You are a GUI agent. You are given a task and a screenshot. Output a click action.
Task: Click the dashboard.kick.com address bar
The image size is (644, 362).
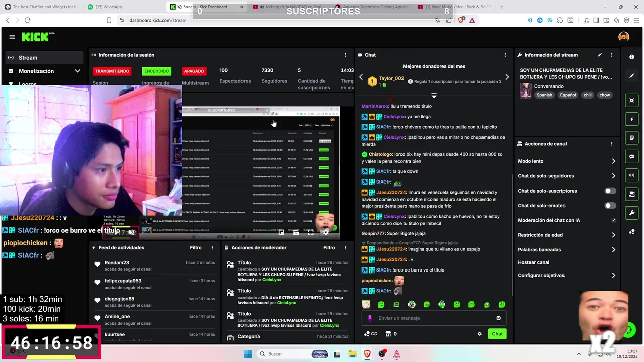coord(158,20)
